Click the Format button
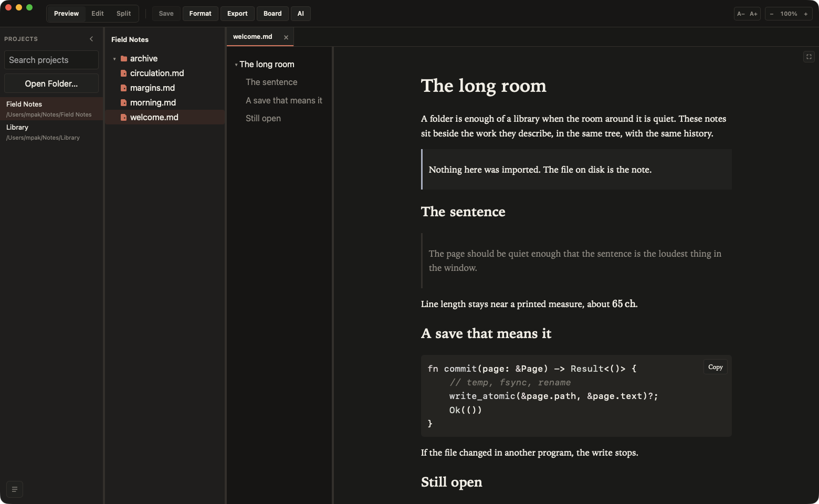Screen dimensions: 819x504 [x=201, y=14]
